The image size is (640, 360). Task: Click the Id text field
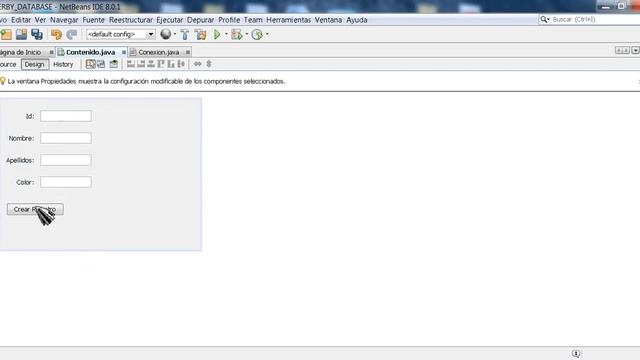click(x=66, y=116)
